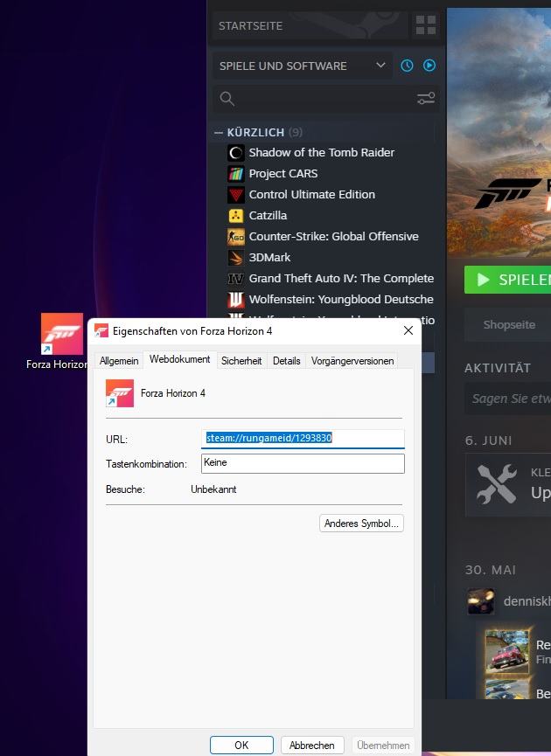551x756 pixels.
Task: Switch to the Allgemein tab
Action: pyautogui.click(x=119, y=361)
